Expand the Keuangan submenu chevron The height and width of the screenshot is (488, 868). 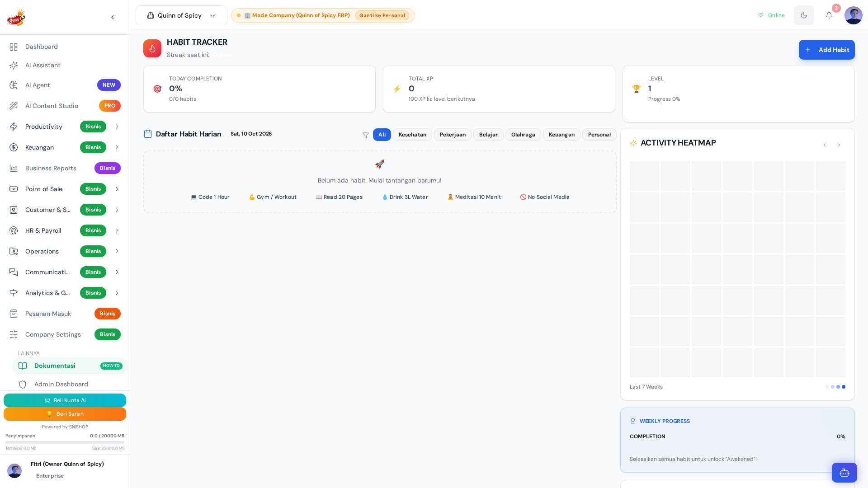point(117,147)
